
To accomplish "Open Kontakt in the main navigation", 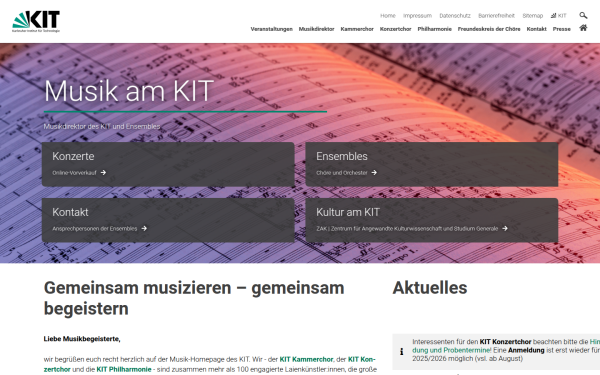I will coord(536,29).
